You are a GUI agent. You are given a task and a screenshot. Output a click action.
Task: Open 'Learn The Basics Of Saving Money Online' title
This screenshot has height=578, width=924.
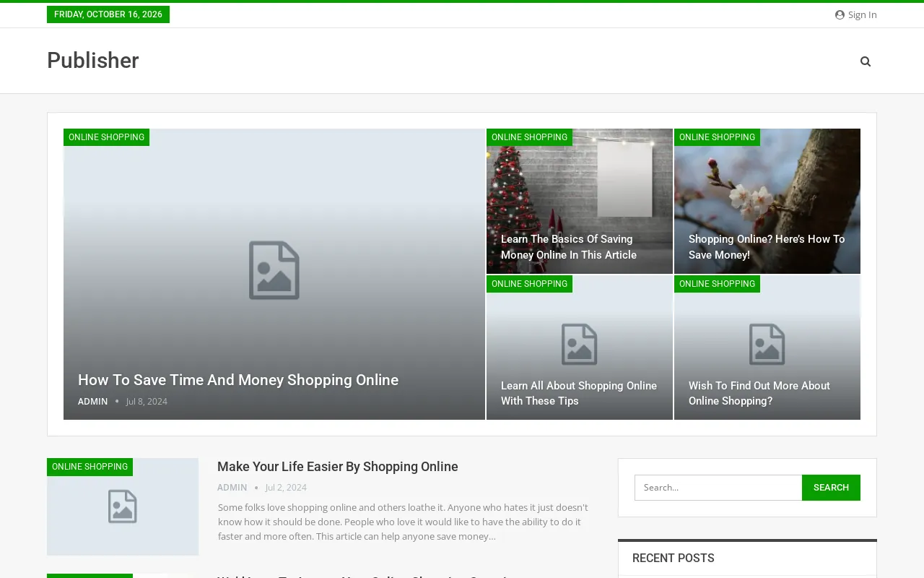[569, 247]
